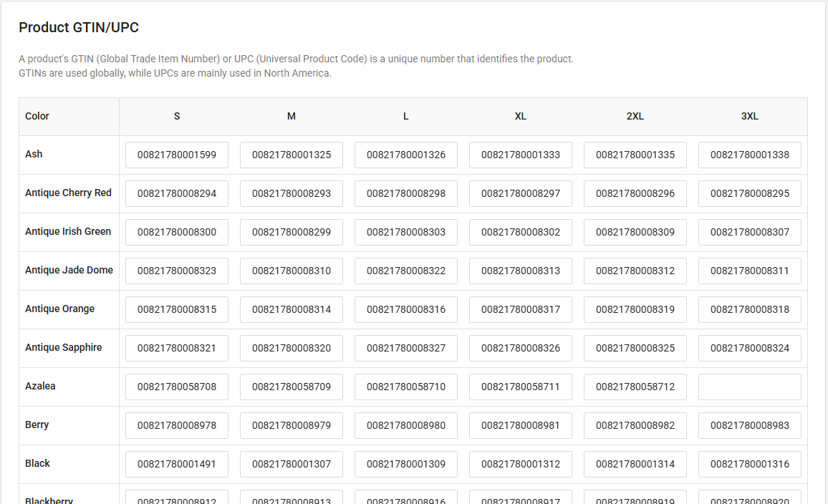The height and width of the screenshot is (504, 828).
Task: Select the Ash 3XL GTIN field
Action: click(749, 155)
